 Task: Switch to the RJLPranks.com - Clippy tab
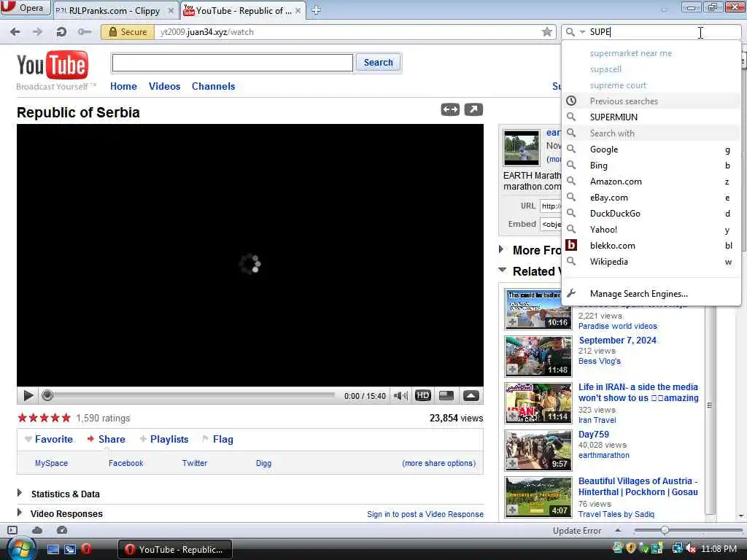pos(115,10)
